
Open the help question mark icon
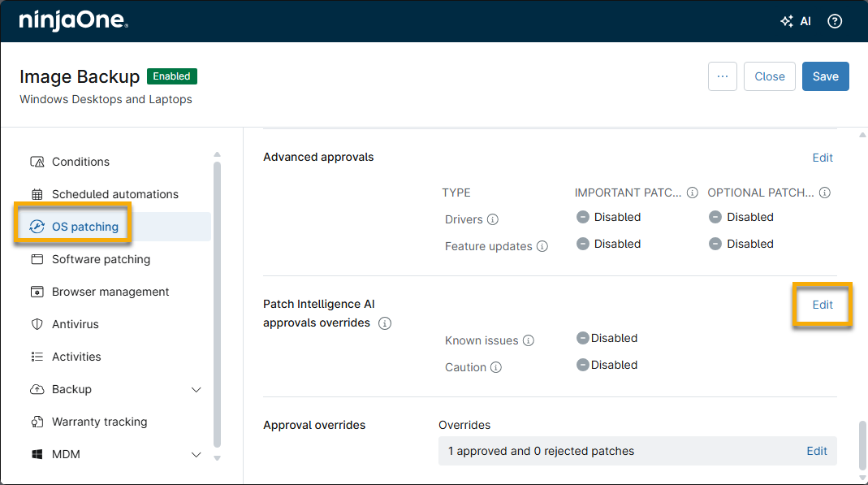834,21
